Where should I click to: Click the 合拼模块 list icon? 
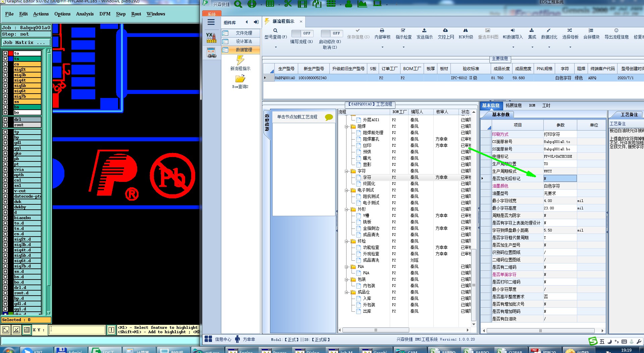click(591, 31)
